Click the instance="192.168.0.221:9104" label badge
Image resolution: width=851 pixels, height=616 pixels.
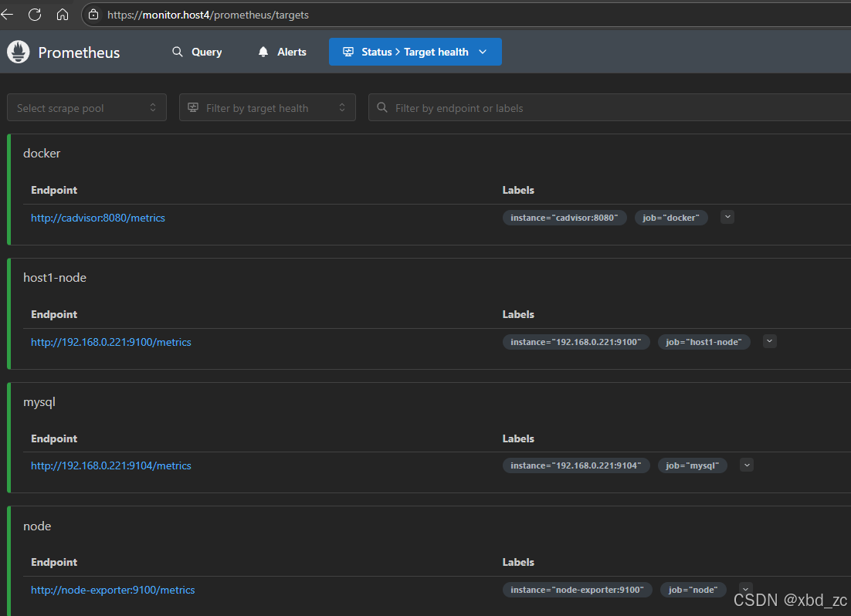pos(576,465)
